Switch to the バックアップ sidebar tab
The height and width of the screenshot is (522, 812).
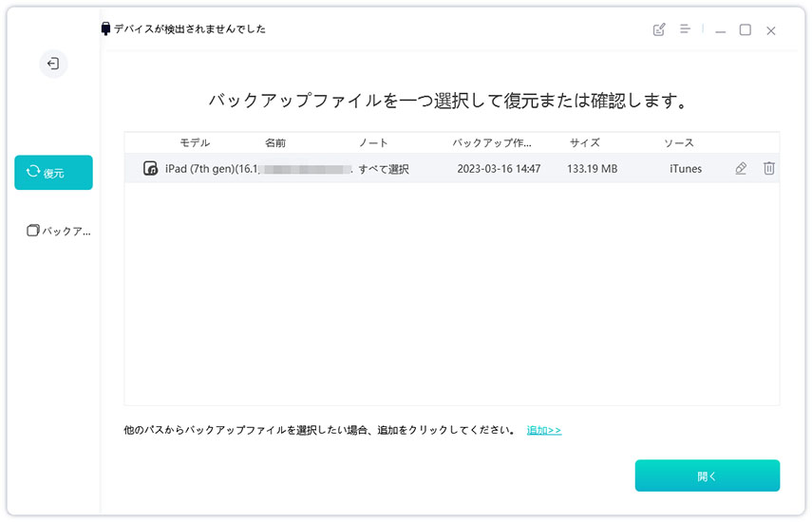coord(58,231)
